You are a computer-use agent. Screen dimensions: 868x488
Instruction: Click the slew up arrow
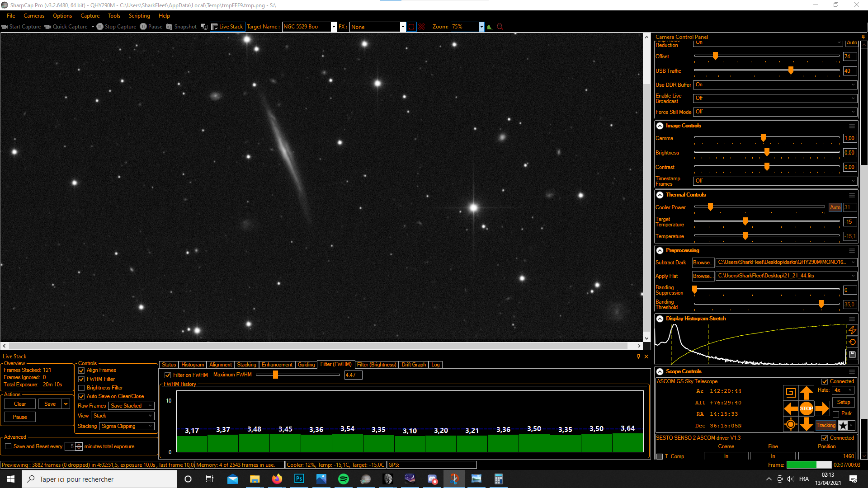806,393
